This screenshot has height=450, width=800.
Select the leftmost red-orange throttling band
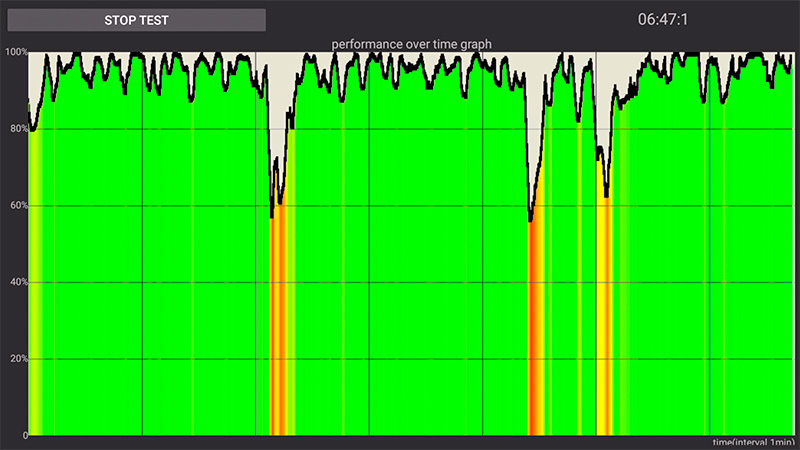(x=277, y=330)
